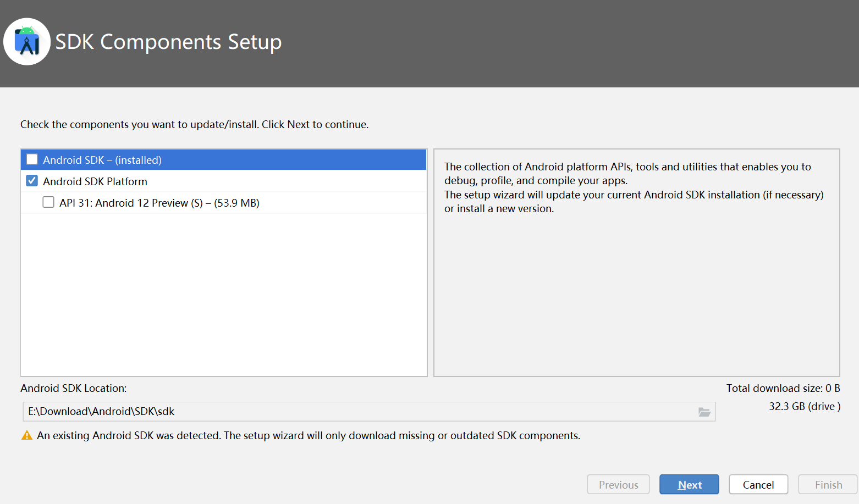Uncheck the Android SDK Platform checkbox
This screenshot has width=859, height=504.
[32, 181]
